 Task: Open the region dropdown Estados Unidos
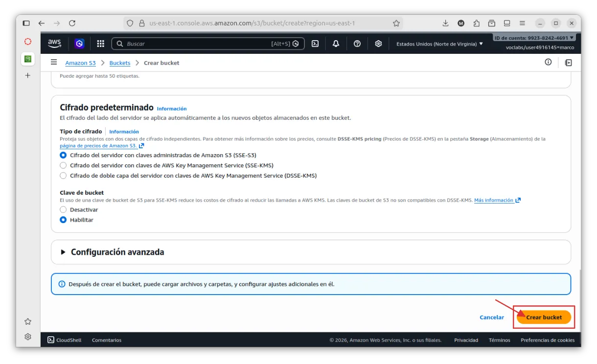pos(439,44)
